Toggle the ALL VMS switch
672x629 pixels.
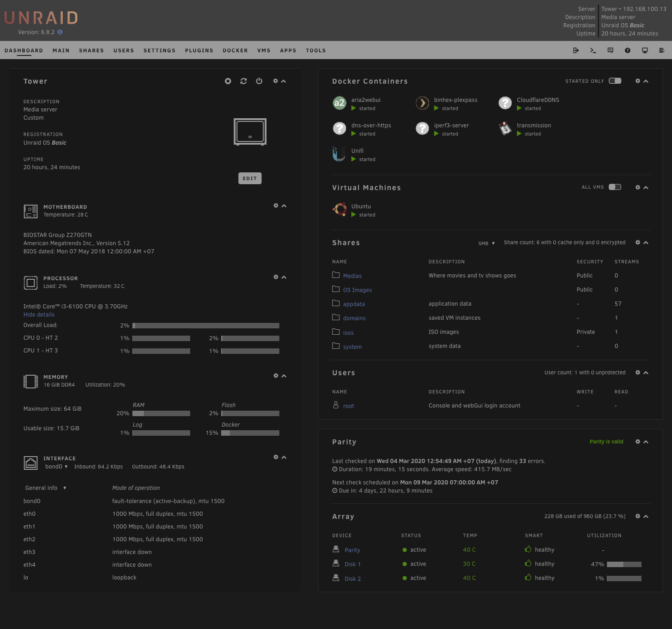pyautogui.click(x=615, y=187)
